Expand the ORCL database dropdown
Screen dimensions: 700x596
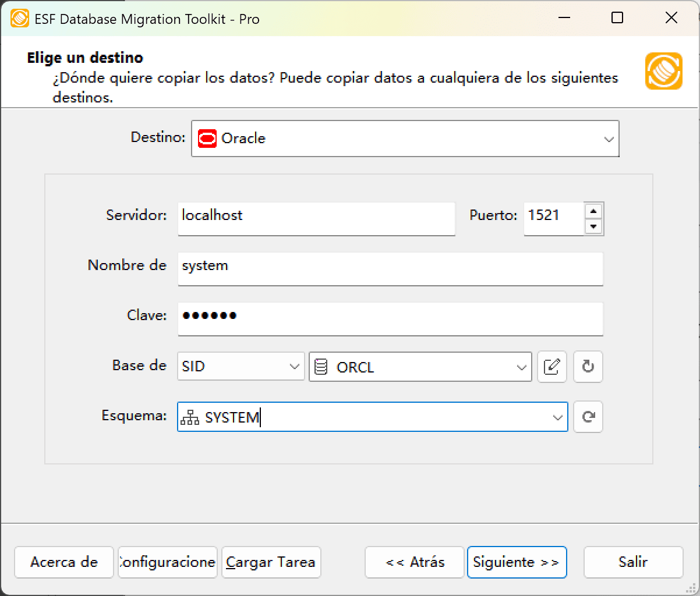(521, 367)
